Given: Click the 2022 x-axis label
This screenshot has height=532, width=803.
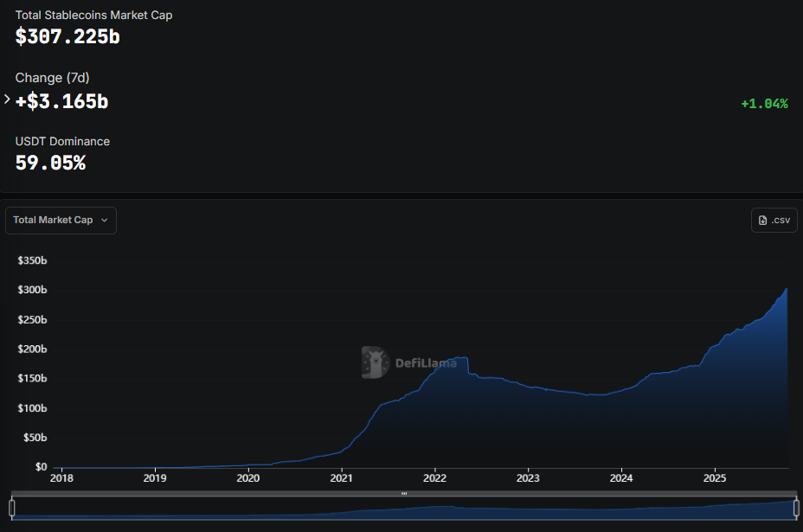Looking at the screenshot, I should [434, 478].
